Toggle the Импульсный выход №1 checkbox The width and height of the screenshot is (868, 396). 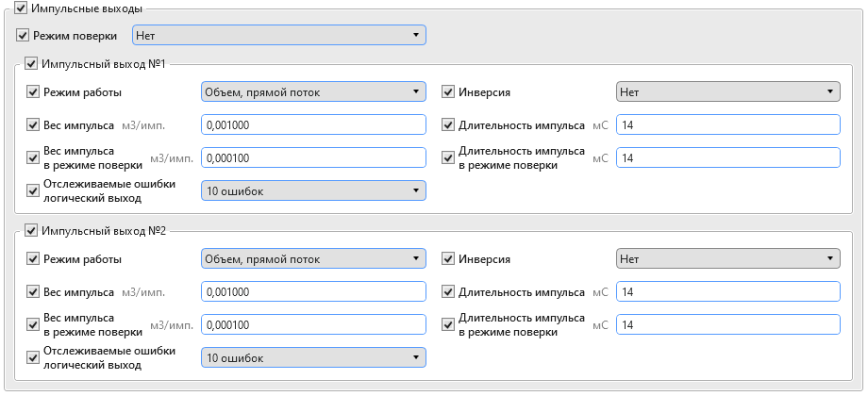point(31,63)
